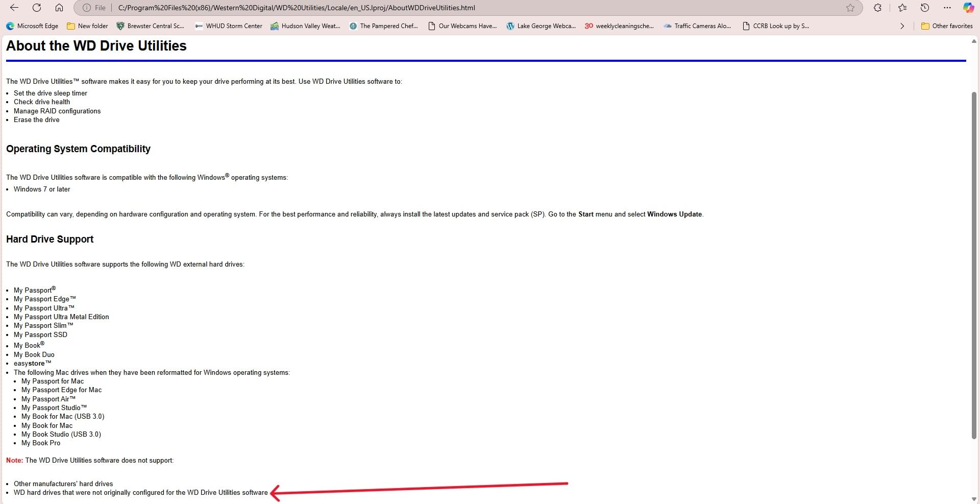Image resolution: width=980 pixels, height=504 pixels.
Task: Add this page to favorites star icon
Action: 850,8
